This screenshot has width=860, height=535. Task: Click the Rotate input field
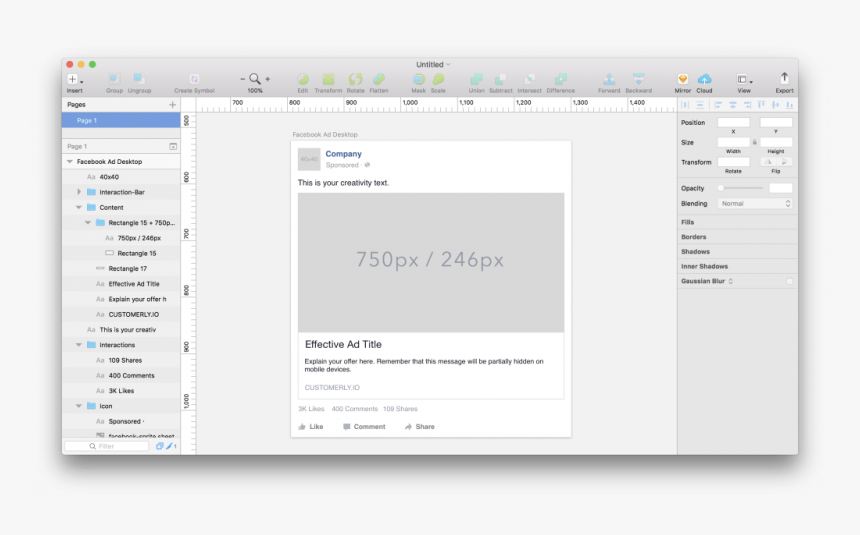733,162
